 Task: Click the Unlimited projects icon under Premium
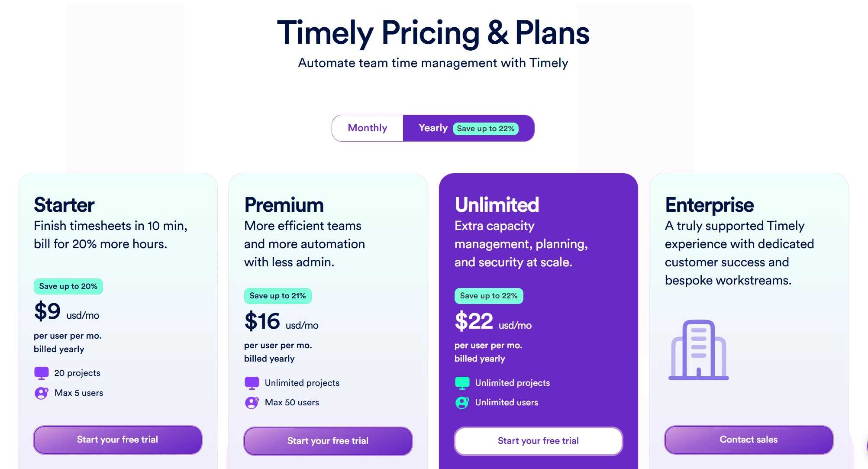click(252, 382)
